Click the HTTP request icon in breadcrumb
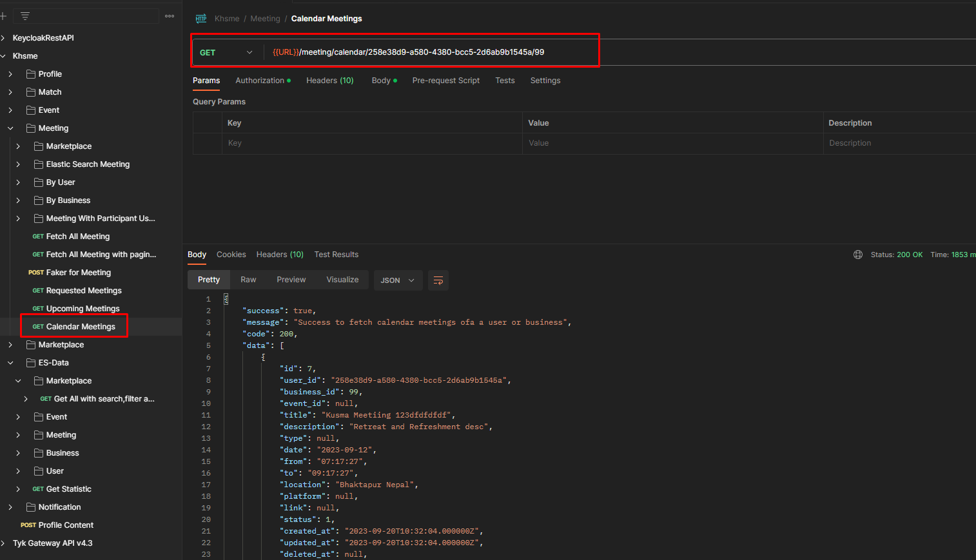This screenshot has width=976, height=560. tap(201, 19)
